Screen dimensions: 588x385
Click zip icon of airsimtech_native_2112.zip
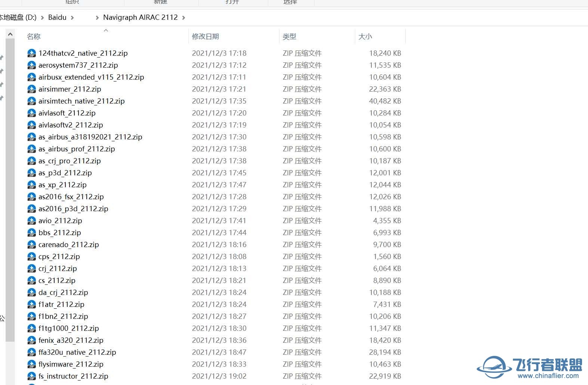32,101
